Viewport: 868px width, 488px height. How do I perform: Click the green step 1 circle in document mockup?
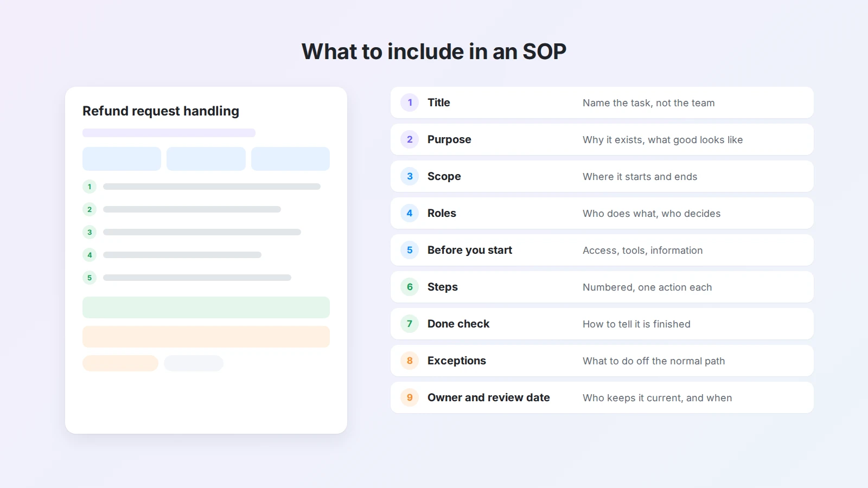(90, 187)
